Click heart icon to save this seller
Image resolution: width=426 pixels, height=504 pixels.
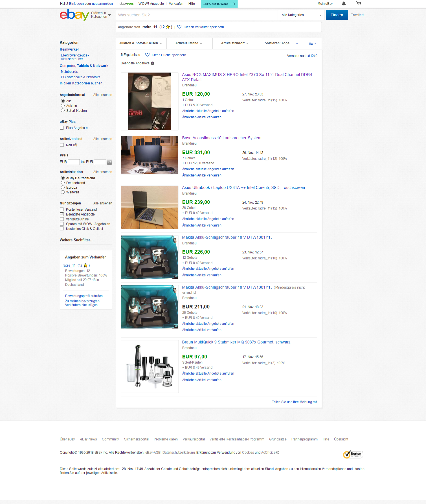[179, 27]
